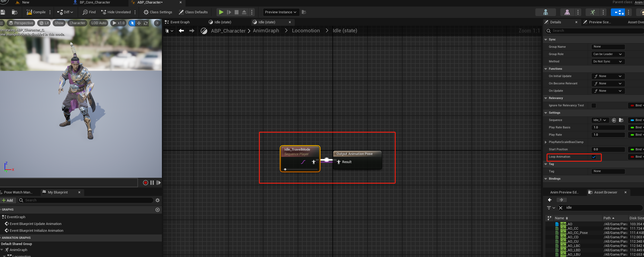Image resolution: width=644 pixels, height=257 pixels.
Task: Open the graph bookmarks dropdown
Action: (x=169, y=31)
